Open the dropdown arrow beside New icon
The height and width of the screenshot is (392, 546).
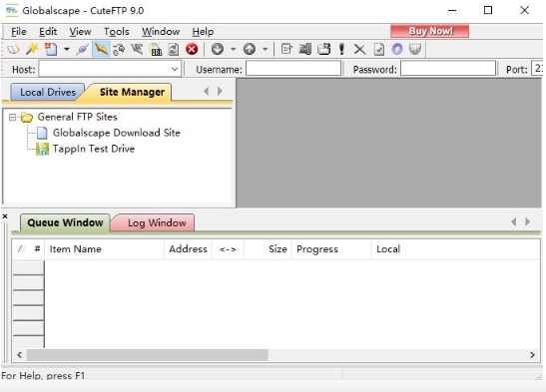[x=66, y=50]
